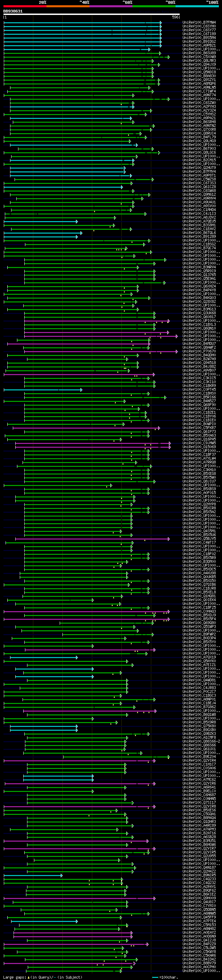Choose the UniRef100_C5X0W9 entry
This screenshot has height=980, width=222.
point(199,57)
